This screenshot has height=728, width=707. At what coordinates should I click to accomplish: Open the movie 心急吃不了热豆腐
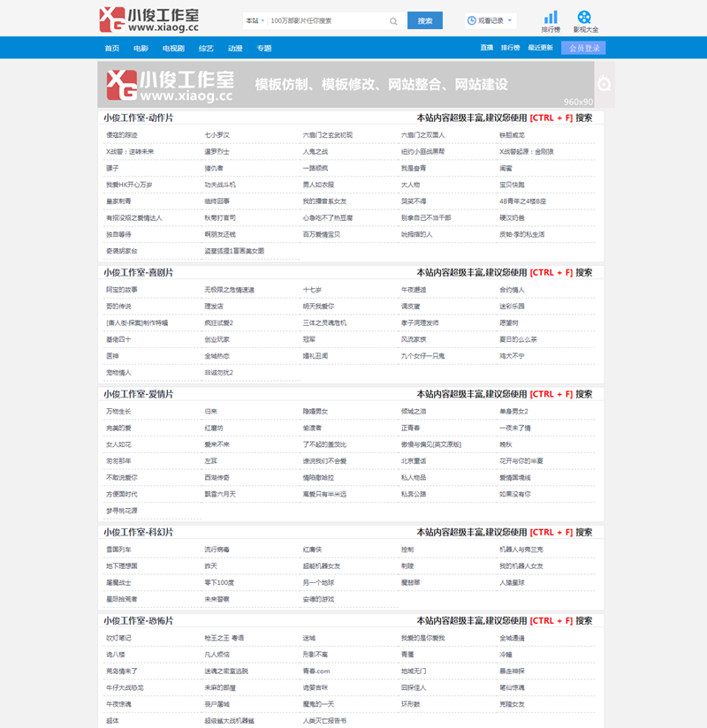pyautogui.click(x=328, y=217)
